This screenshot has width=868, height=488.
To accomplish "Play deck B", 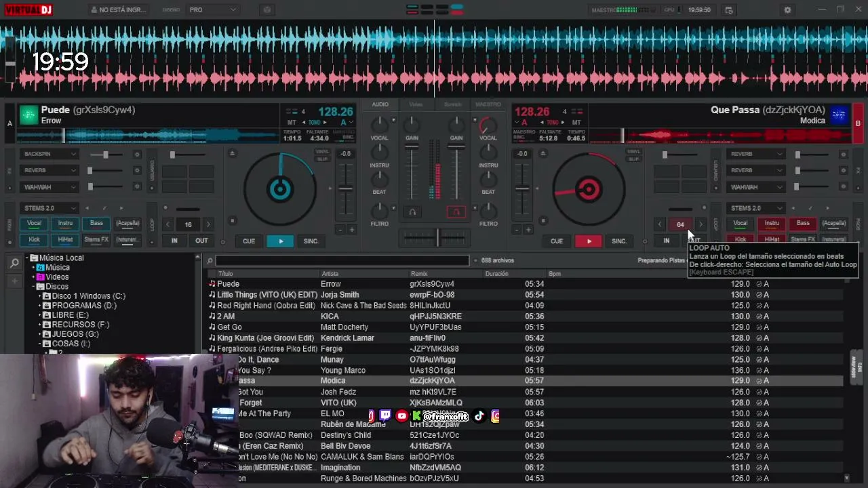I will click(589, 241).
